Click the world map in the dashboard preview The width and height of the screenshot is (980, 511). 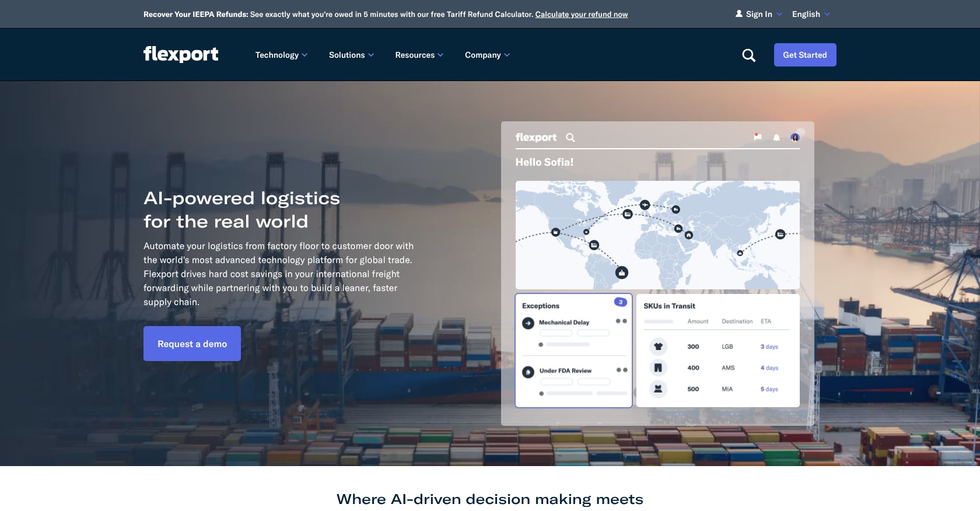pyautogui.click(x=657, y=235)
